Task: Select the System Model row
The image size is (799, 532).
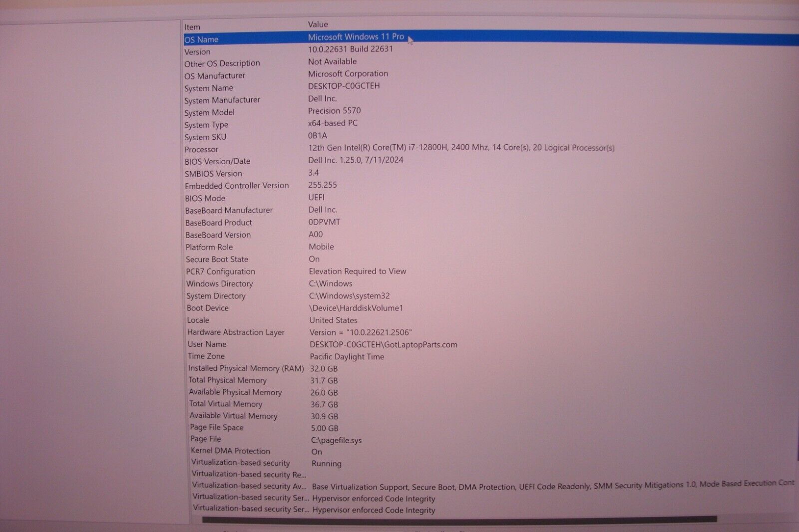Action: (x=491, y=112)
